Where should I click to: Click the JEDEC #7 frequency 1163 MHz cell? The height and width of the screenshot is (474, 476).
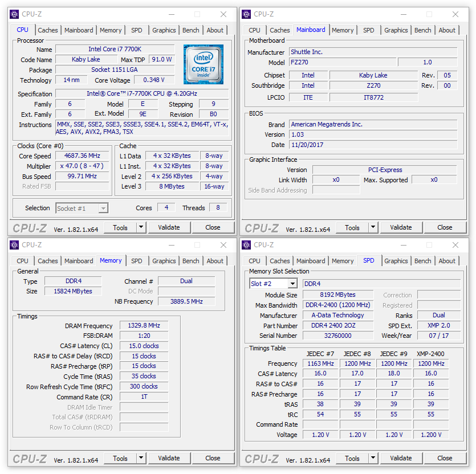(320, 363)
